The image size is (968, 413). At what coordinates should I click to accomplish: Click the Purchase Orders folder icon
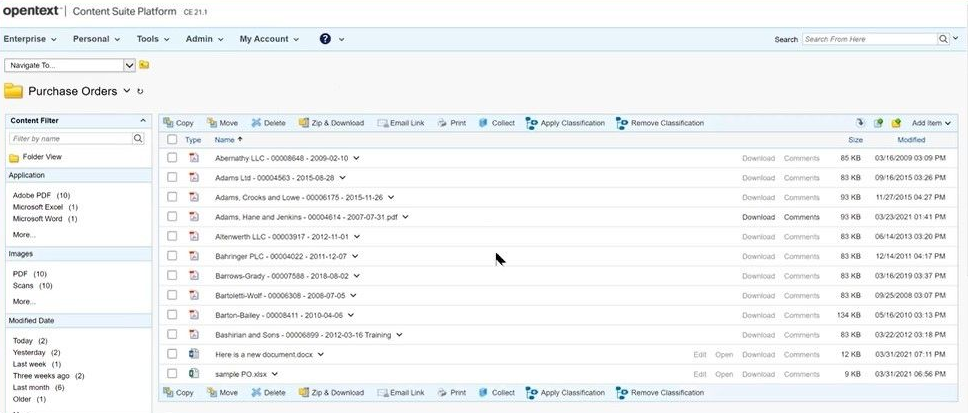pos(14,91)
